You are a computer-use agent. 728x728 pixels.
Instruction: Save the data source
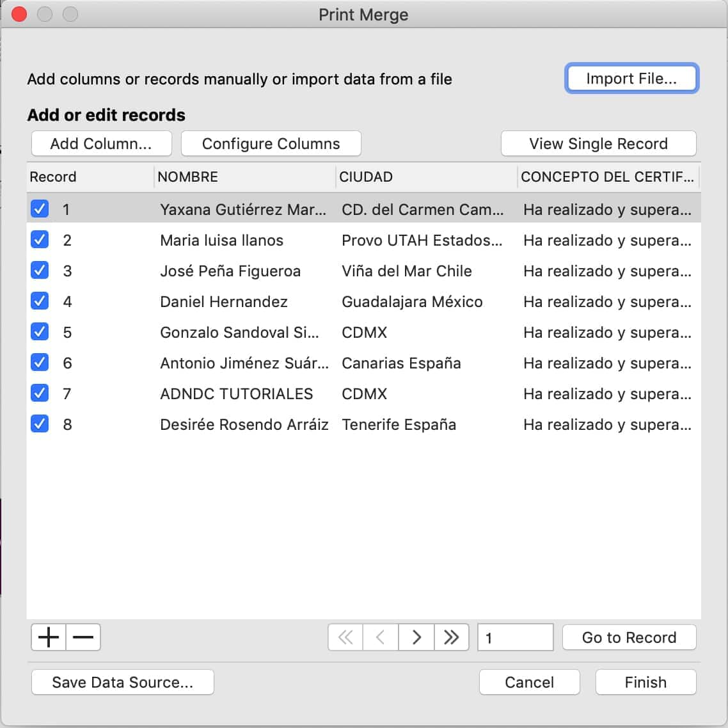point(122,682)
